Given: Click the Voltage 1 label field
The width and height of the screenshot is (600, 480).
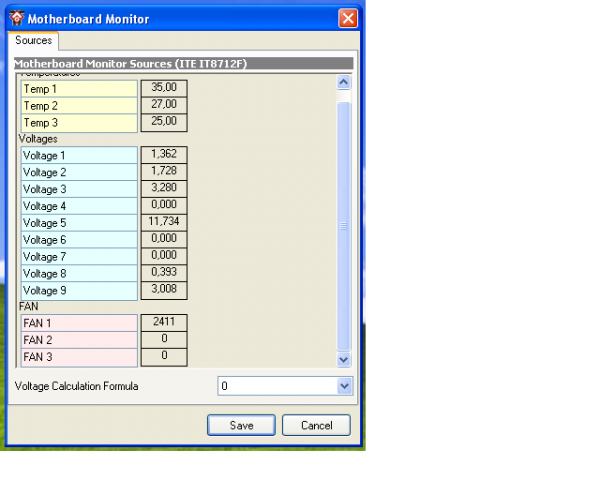Looking at the screenshot, I should 78,155.
